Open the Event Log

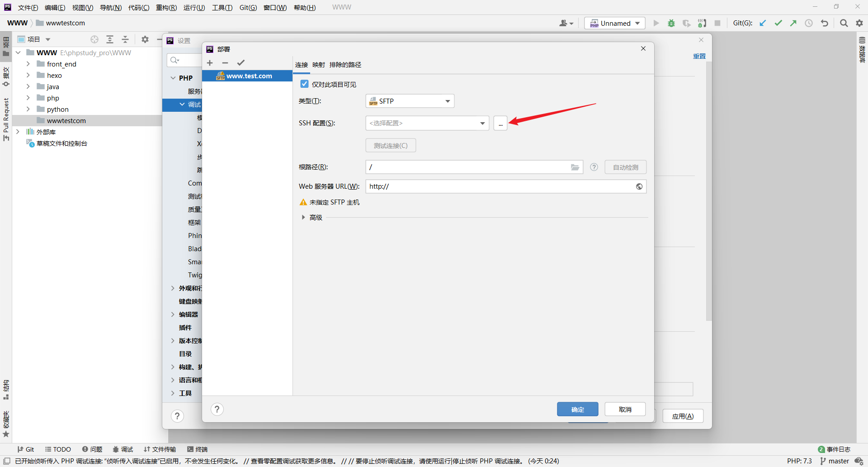pos(835,449)
